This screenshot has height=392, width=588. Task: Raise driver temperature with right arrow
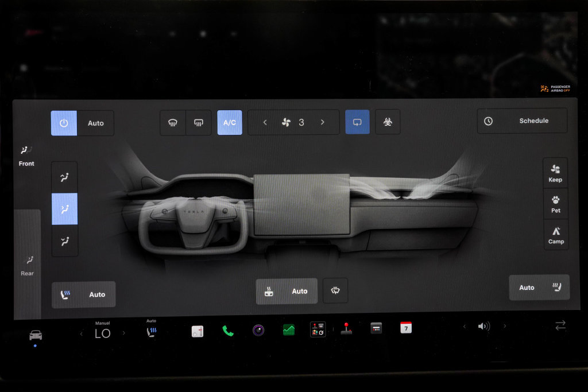click(124, 333)
